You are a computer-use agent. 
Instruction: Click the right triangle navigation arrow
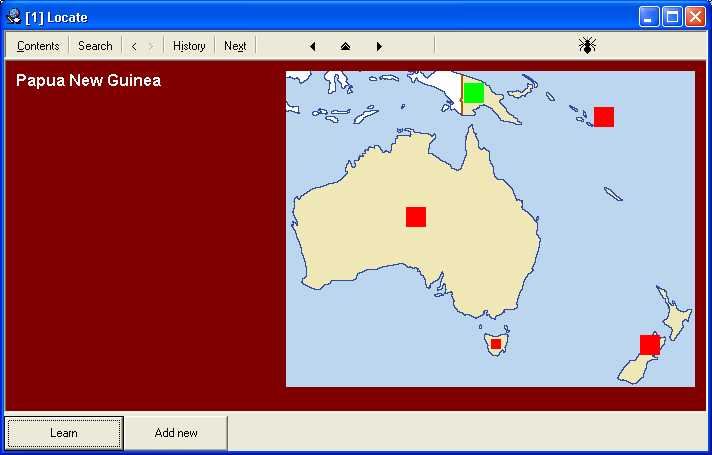[379, 46]
